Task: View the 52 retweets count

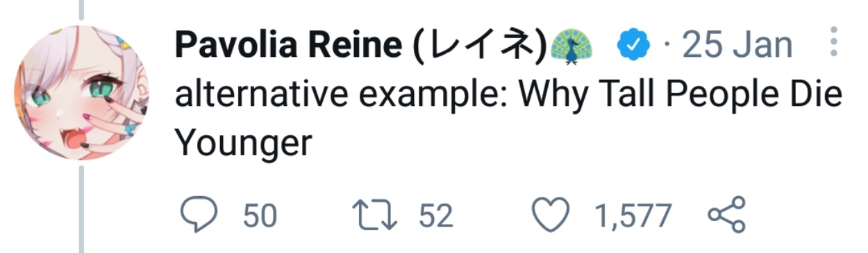Action: click(x=436, y=216)
